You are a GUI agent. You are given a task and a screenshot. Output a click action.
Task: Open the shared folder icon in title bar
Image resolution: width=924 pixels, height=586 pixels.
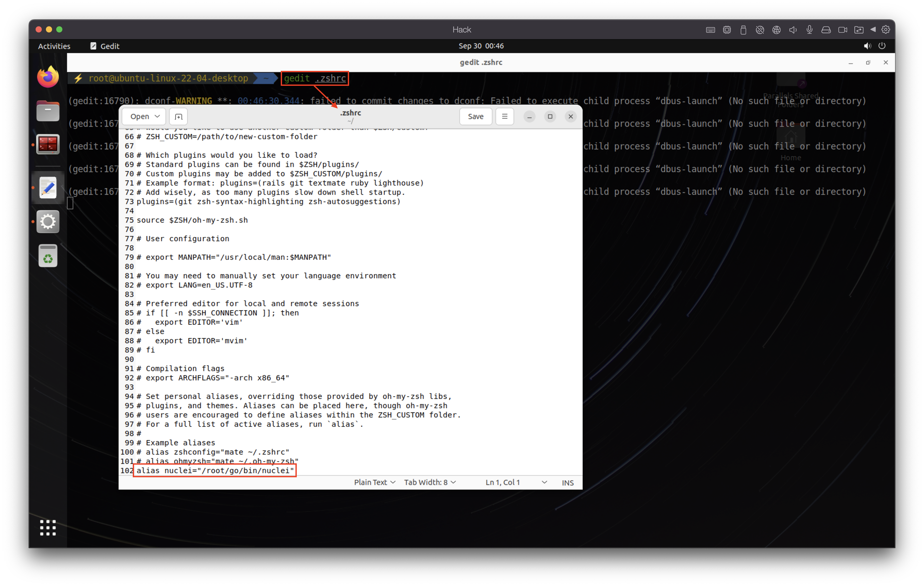point(859,30)
